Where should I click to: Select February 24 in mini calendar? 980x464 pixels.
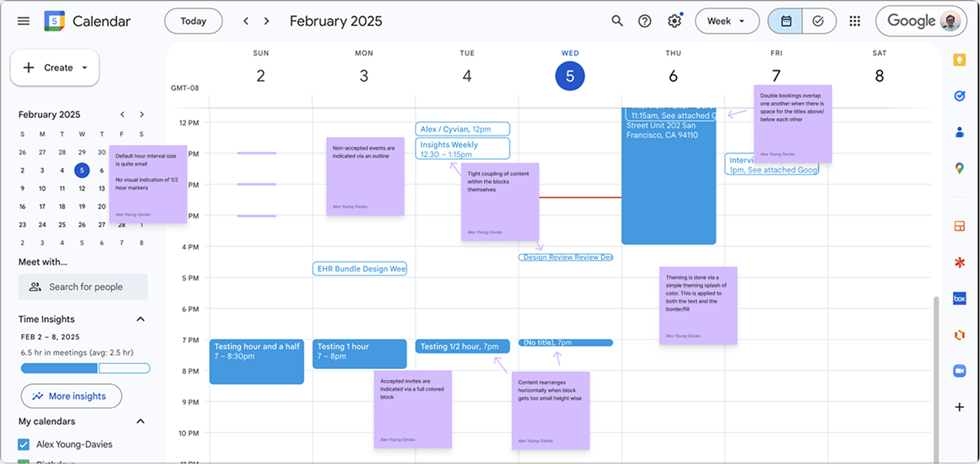point(42,225)
